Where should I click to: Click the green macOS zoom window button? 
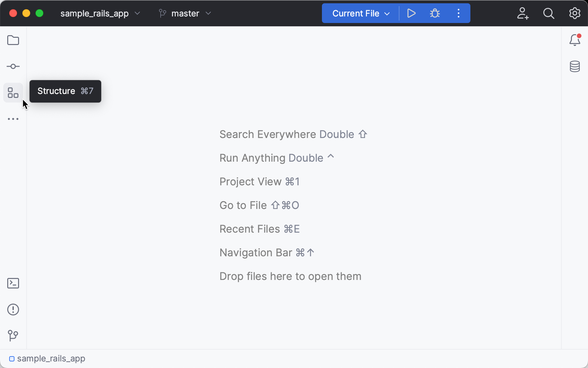click(x=39, y=13)
